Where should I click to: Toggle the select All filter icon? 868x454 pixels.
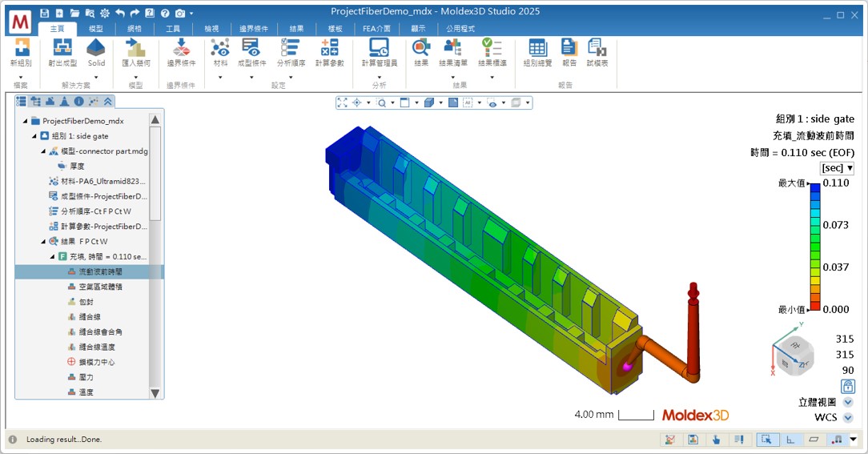(x=468, y=102)
